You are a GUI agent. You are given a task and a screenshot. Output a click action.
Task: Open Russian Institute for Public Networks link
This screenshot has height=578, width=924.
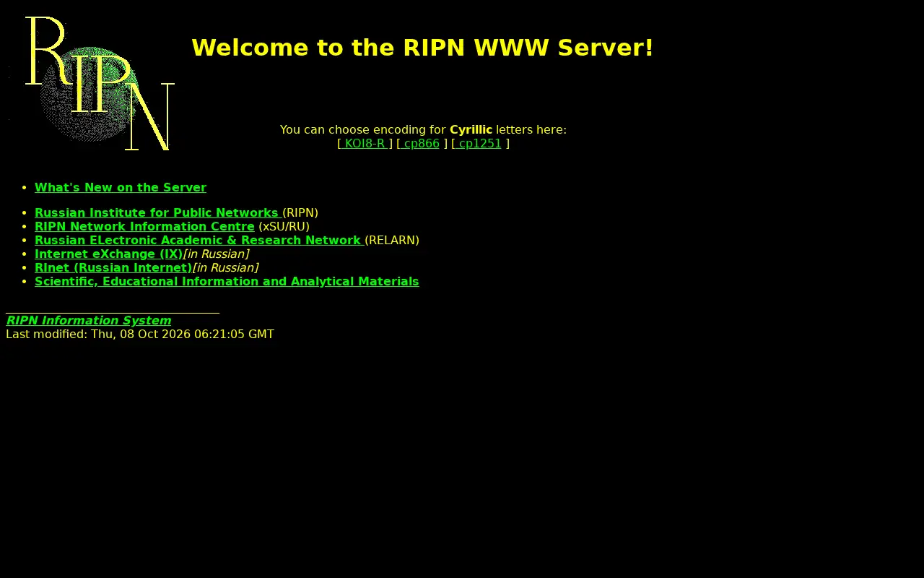pos(158,213)
